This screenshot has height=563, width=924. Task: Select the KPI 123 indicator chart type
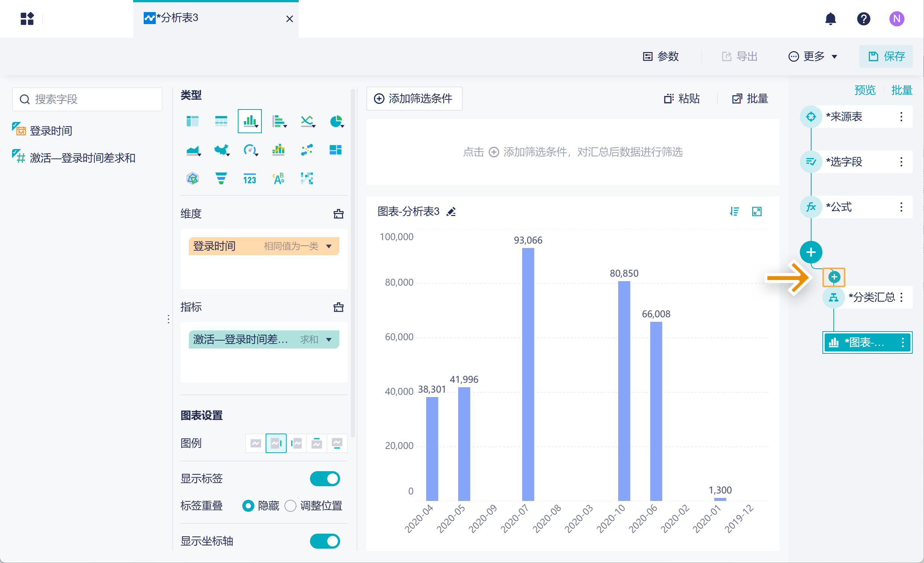249,179
